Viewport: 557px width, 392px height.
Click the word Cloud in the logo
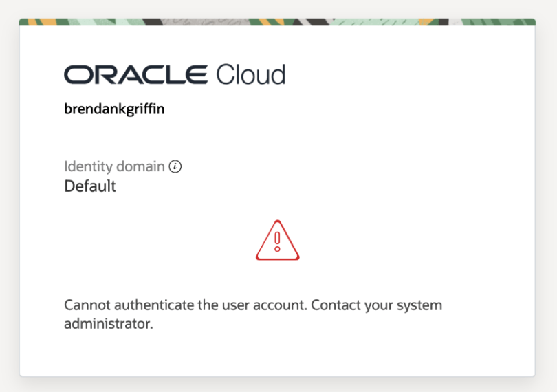(250, 74)
